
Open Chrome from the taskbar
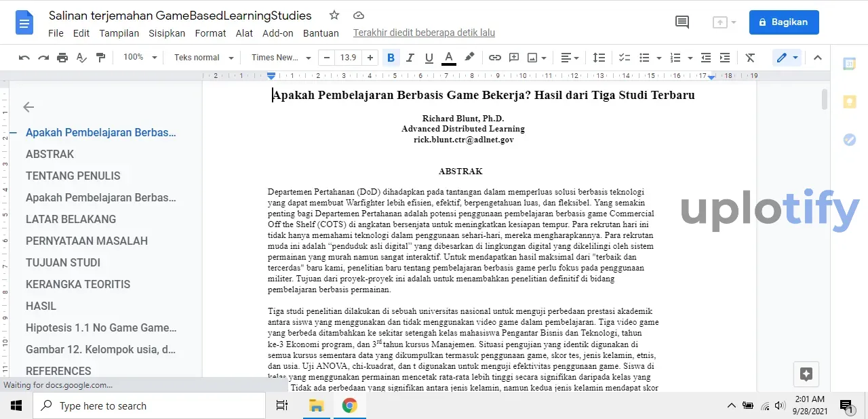pos(349,405)
